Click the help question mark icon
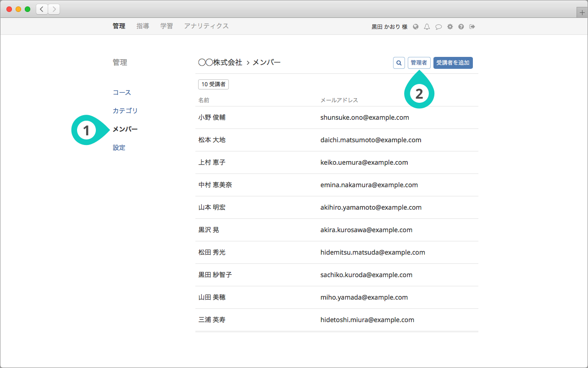The width and height of the screenshot is (588, 368). [461, 27]
